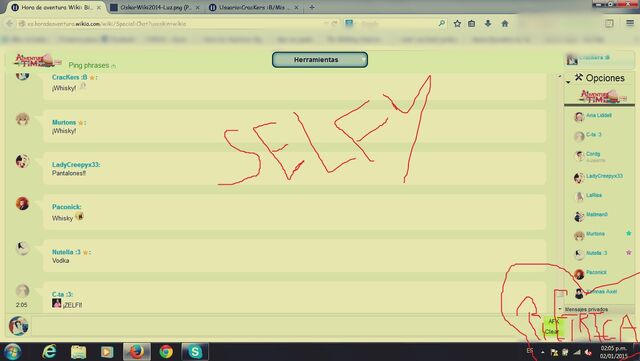
Task: Show hidden system tray icons arrow
Action: 542,352
